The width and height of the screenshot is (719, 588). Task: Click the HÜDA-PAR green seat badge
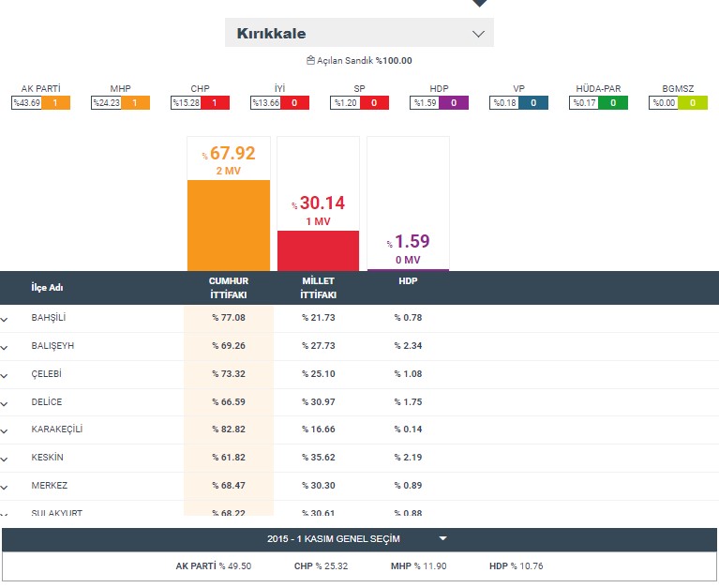coord(613,103)
